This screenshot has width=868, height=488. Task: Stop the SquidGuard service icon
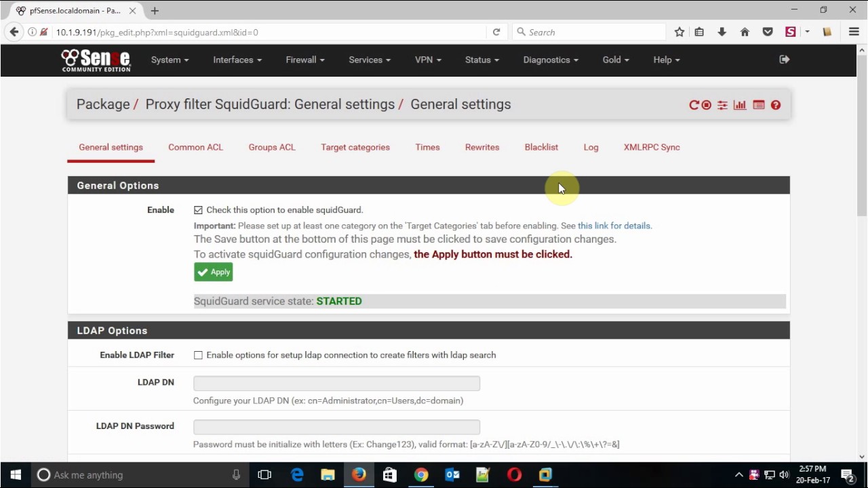(707, 105)
